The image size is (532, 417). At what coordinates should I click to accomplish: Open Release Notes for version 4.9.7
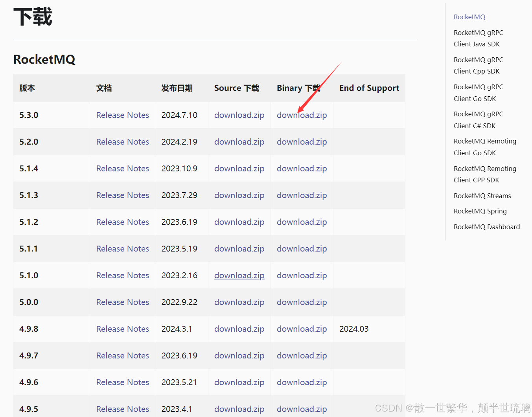[123, 356]
